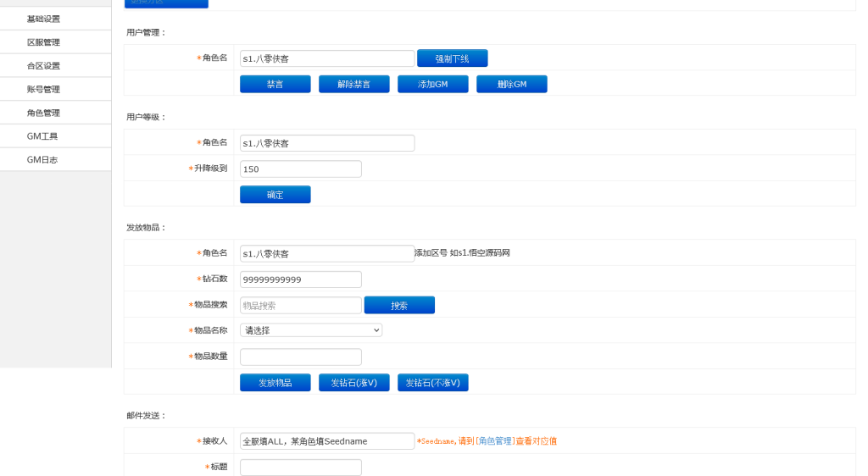Click the 升降级到 field showing 150
Screen dimensions: 868x476
tap(301, 169)
